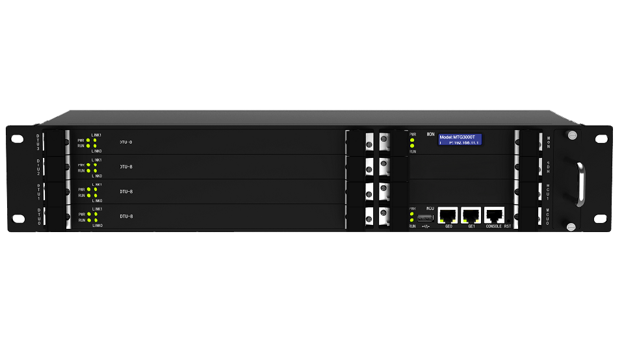Image resolution: width=624 pixels, height=364 pixels.
Task: Click the blue LCD showing Model MTG3000T
Action: [x=460, y=140]
